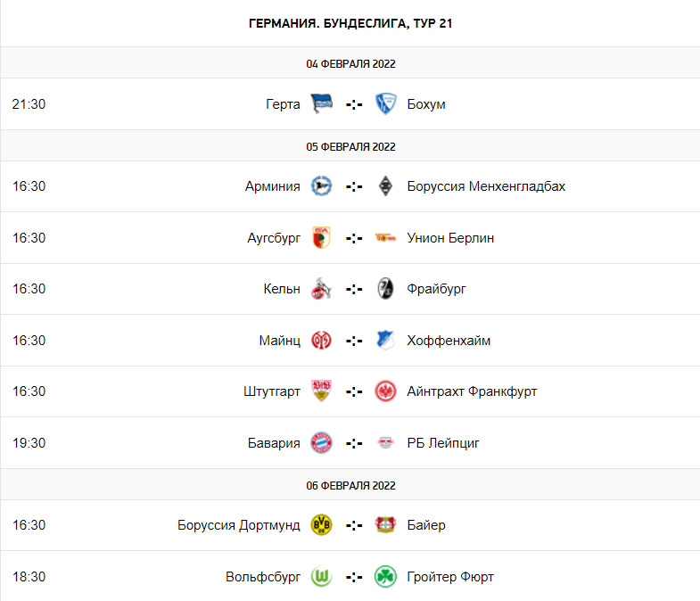The image size is (700, 601).
Task: Click the Arminia team logo
Action: [x=321, y=186]
